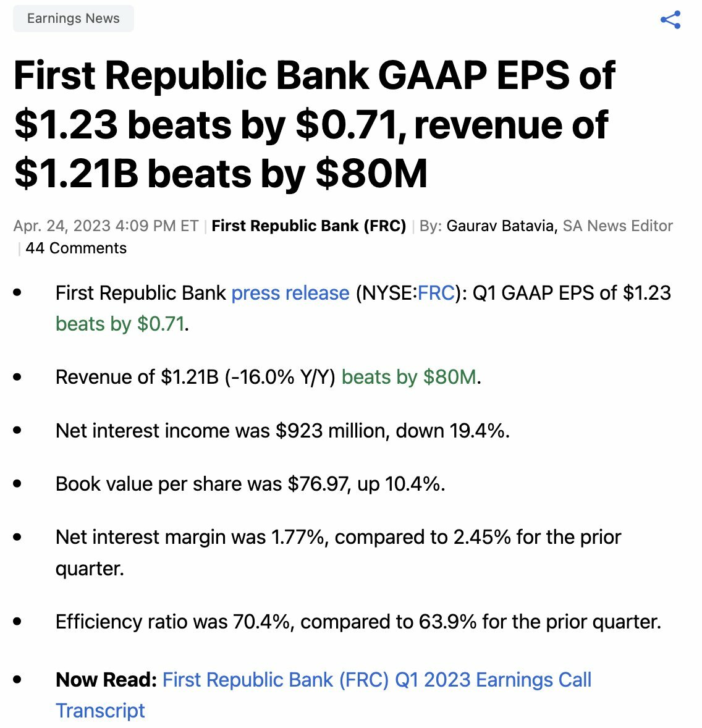Click the 'Now Read:' label

coord(106,680)
